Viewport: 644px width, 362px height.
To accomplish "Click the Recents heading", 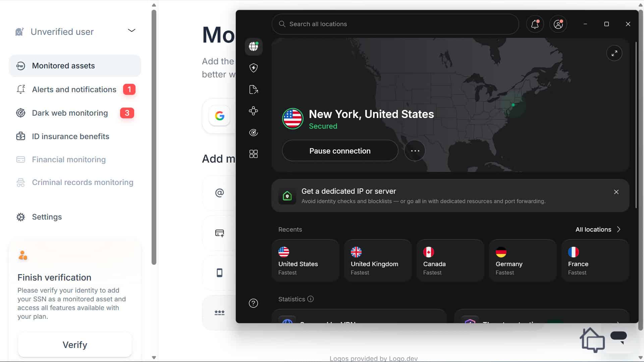I will (x=290, y=230).
